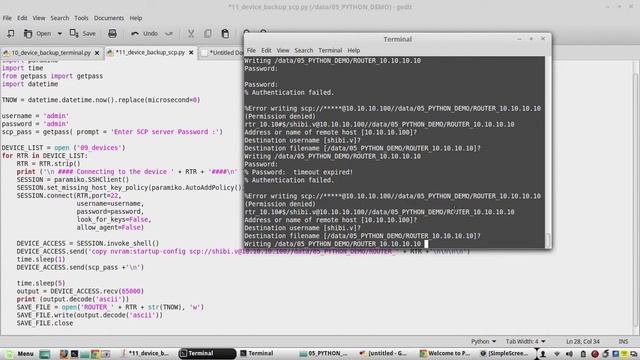This screenshot has width=640, height=360.
Task: Open Terminal window View menu
Action: click(x=283, y=51)
